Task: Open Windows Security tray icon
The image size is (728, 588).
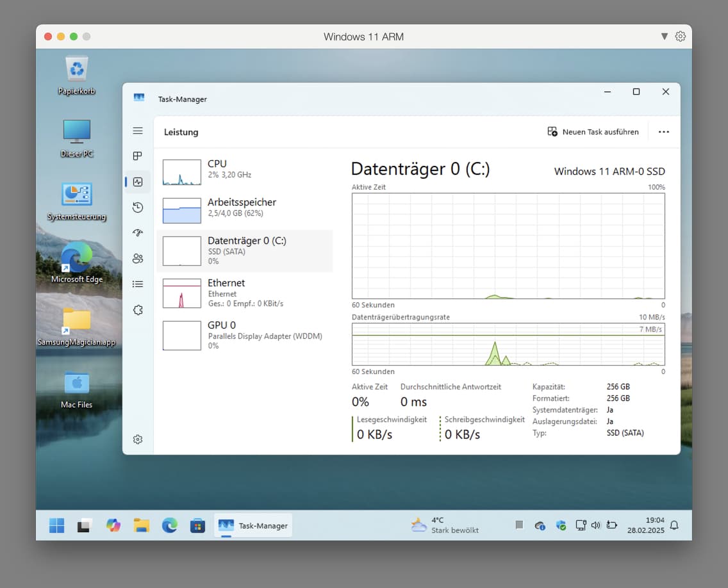Action: (x=561, y=526)
